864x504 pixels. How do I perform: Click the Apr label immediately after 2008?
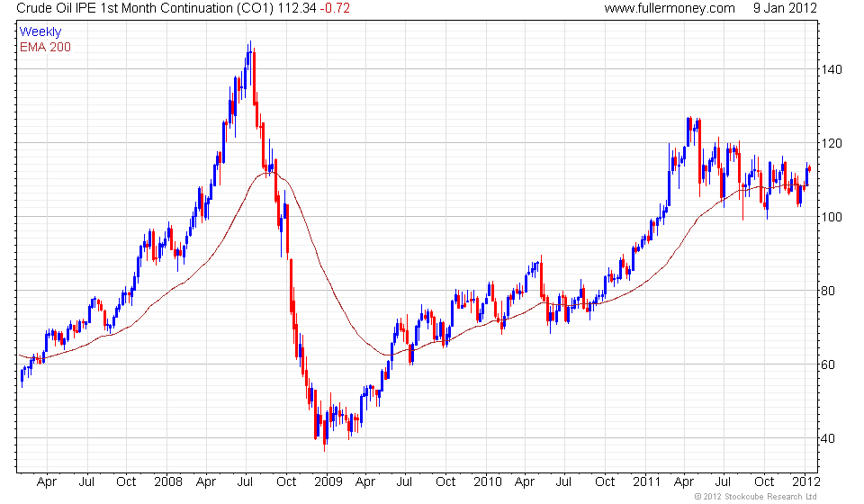click(x=206, y=482)
